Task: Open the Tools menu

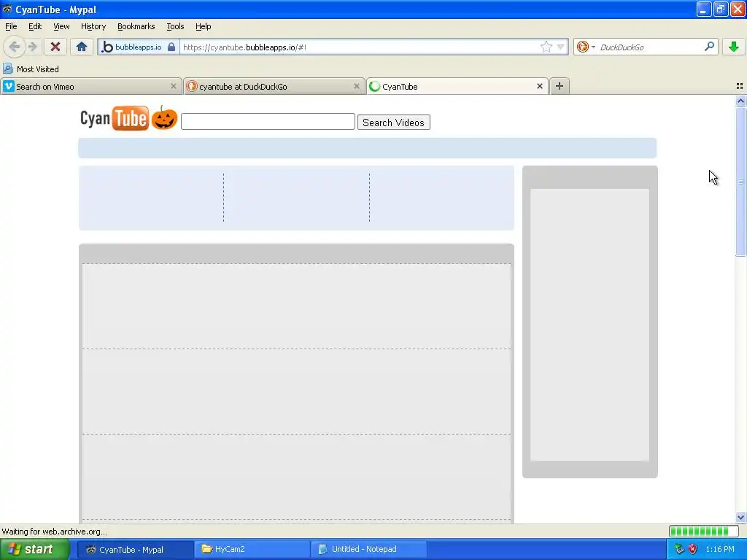Action: pos(175,26)
